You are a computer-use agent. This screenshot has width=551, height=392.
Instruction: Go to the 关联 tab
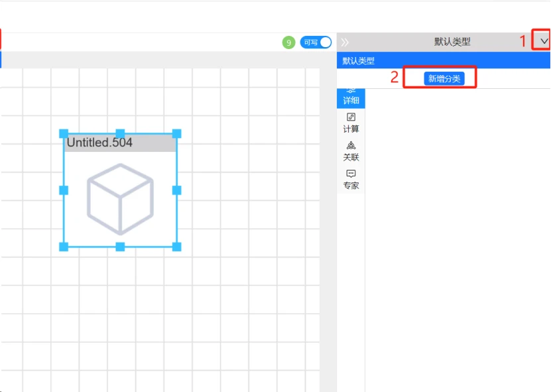pos(351,151)
